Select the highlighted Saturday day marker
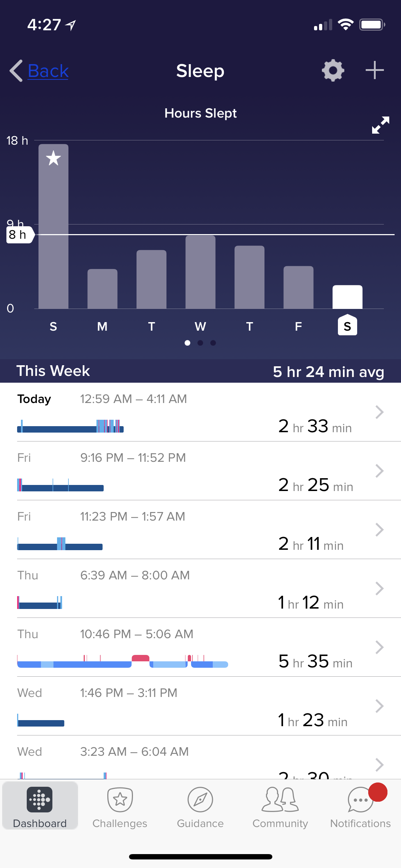The width and height of the screenshot is (401, 868). tap(347, 325)
